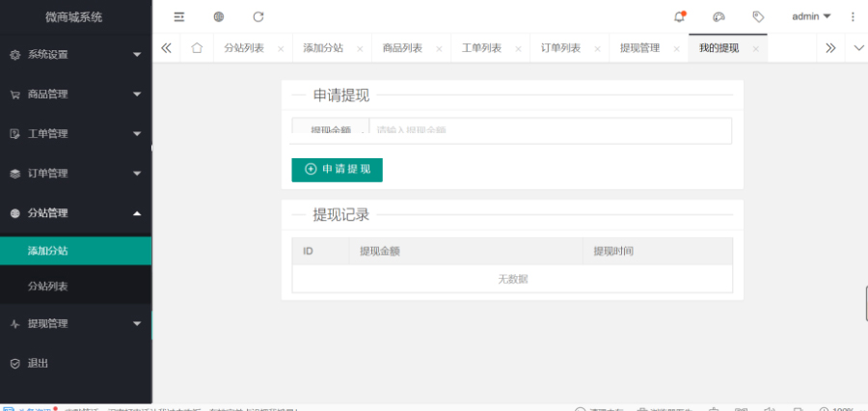Viewport: 868px width, 411px height.
Task: Click the globe icon in top bar
Action: [219, 16]
